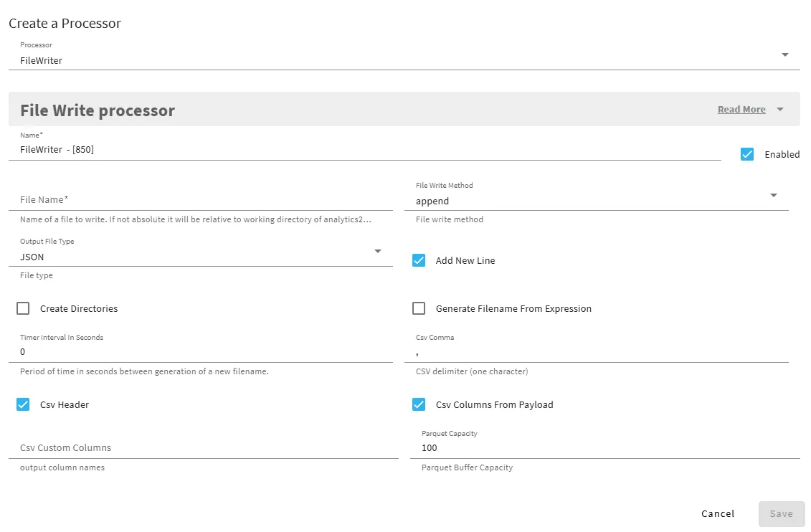The width and height of the screenshot is (811, 532).
Task: Click the Save button
Action: [x=782, y=513]
